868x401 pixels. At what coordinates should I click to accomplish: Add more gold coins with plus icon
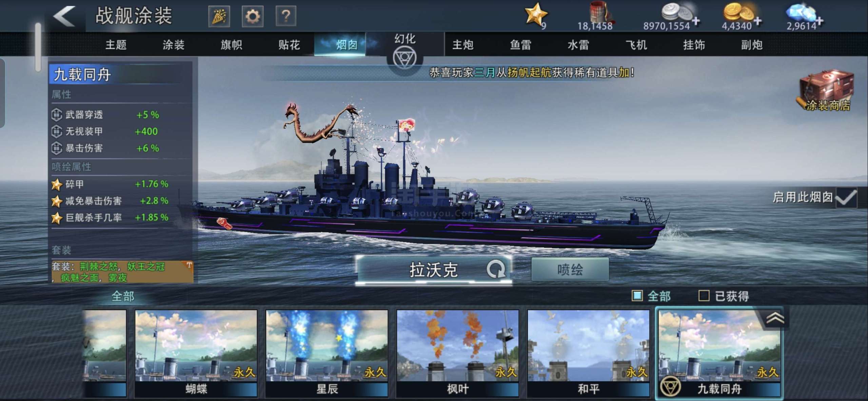(758, 21)
